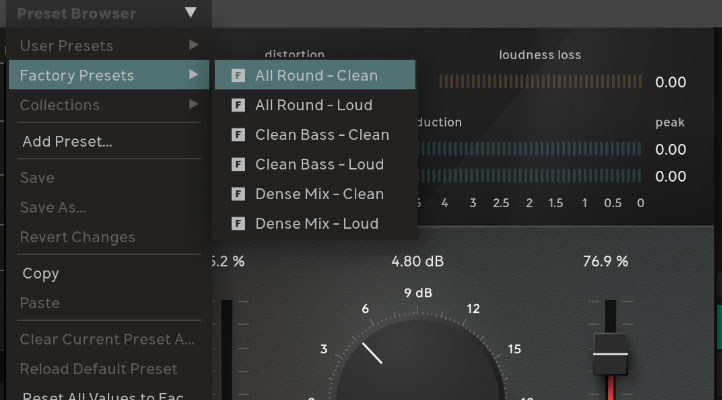
Task: Select Save As... in the preset menu
Action: coord(109,208)
